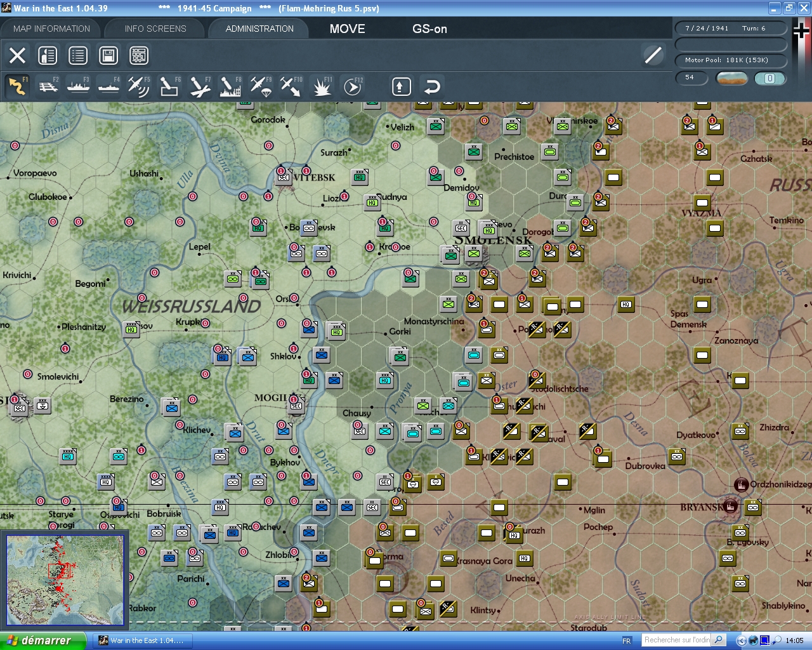Select the F3 naval transport ship icon
Screen dimensions: 812x650
pos(78,86)
